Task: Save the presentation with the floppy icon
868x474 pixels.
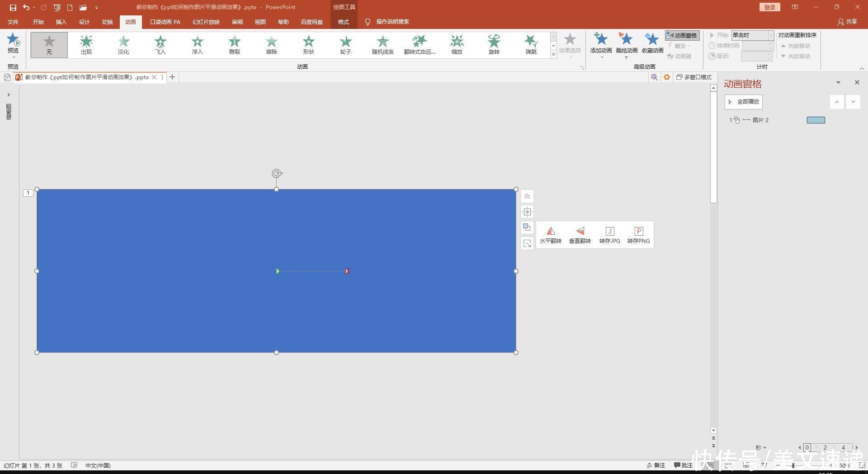Action: click(13, 7)
